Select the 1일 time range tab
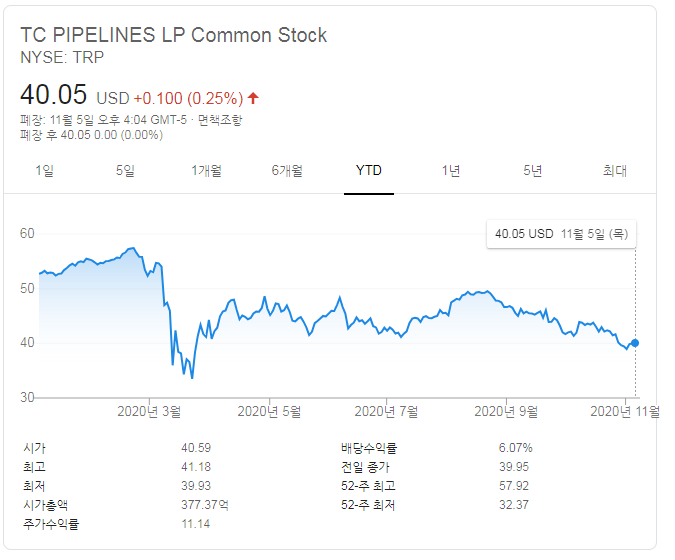The image size is (675, 560). coord(44,171)
